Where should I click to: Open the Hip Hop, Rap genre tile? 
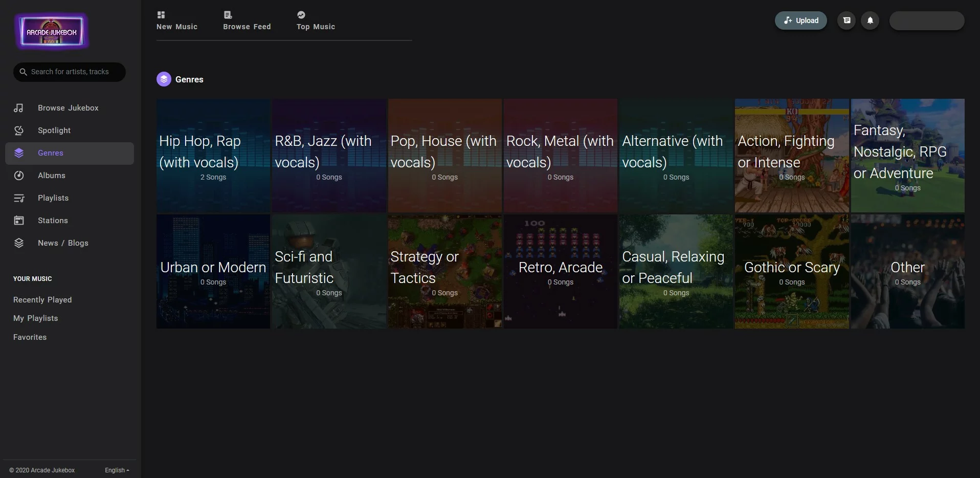[213, 156]
